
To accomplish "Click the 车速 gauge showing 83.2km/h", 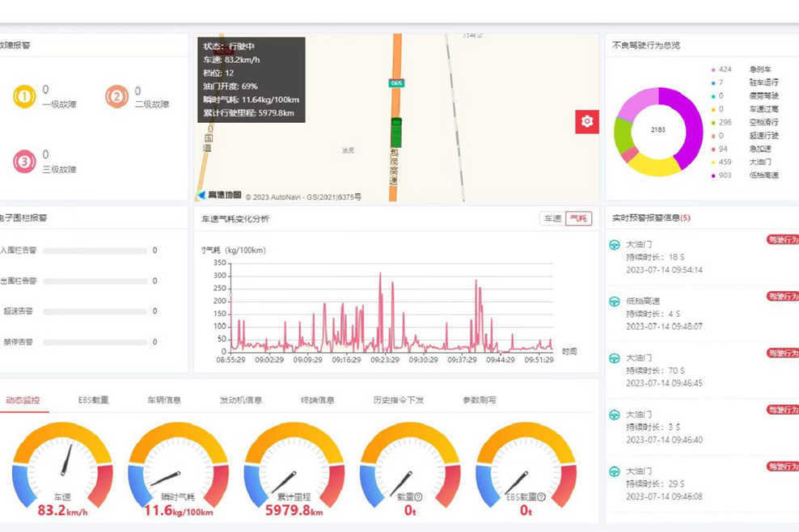I will coord(61,469).
